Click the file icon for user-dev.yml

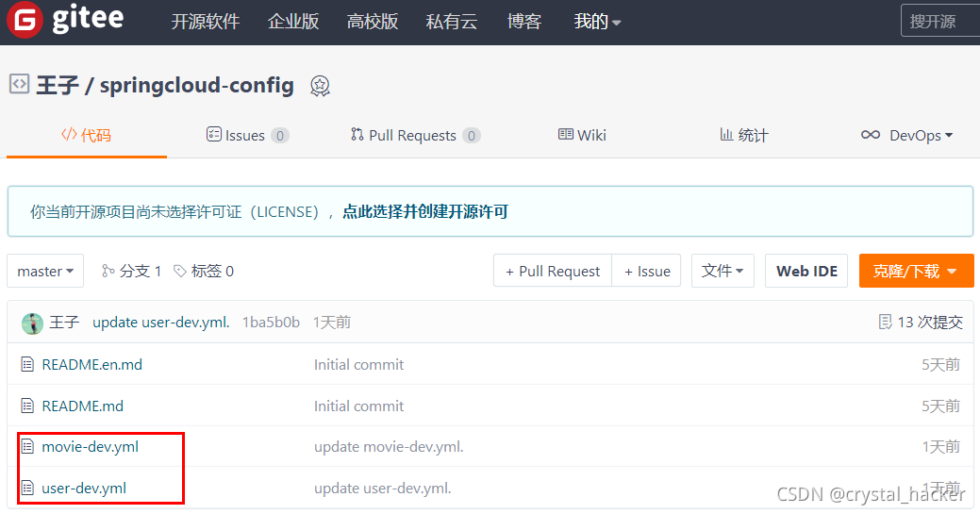[26, 487]
